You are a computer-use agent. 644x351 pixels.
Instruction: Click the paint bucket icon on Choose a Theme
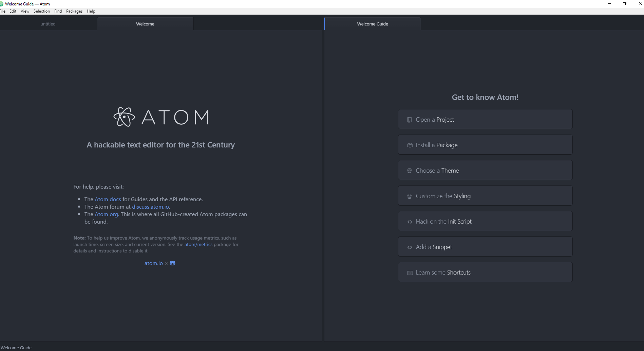point(409,170)
